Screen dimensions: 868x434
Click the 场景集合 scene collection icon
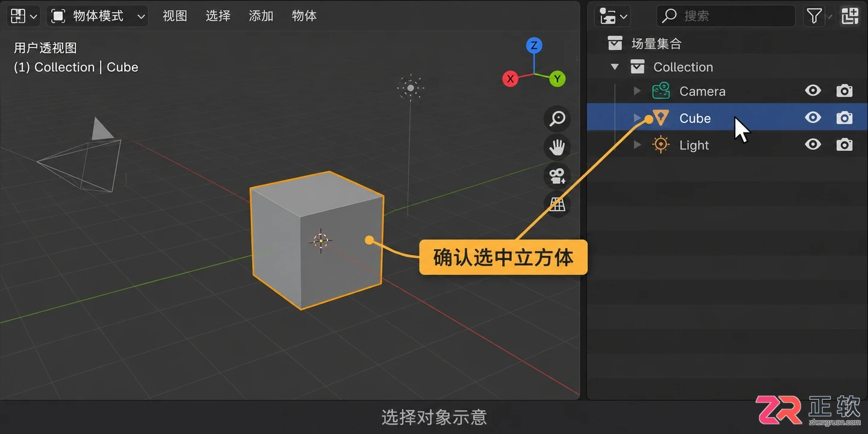click(615, 43)
